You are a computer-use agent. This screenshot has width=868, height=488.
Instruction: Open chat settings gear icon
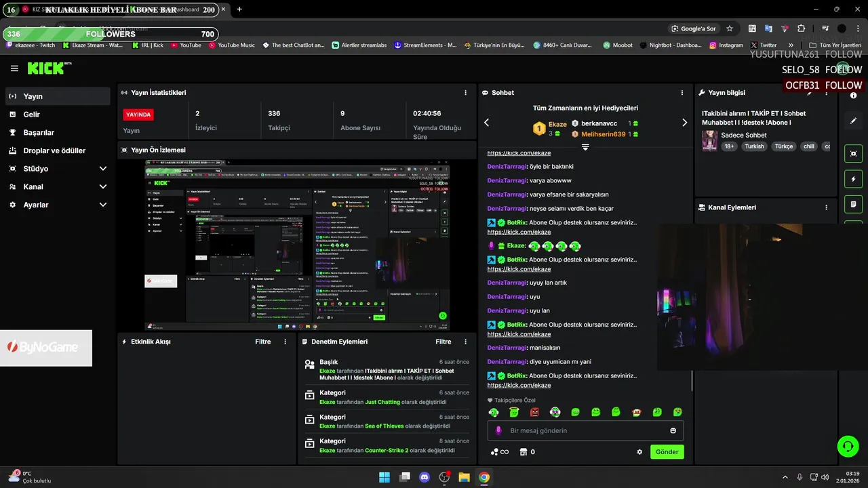639,452
